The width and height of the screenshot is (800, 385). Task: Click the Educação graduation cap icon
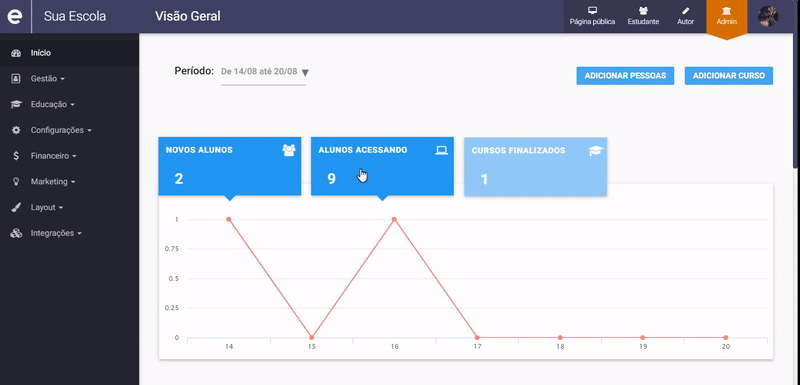tap(16, 104)
